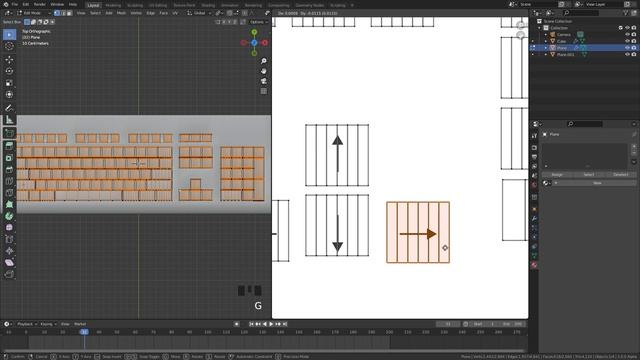The height and width of the screenshot is (360, 640).
Task: Select the Poly Build tool
Action: point(9,204)
